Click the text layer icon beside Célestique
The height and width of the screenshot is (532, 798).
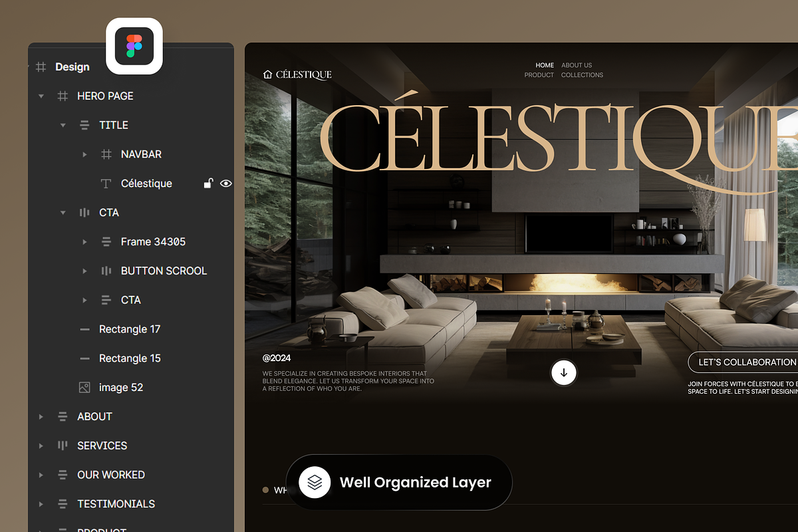(x=105, y=184)
